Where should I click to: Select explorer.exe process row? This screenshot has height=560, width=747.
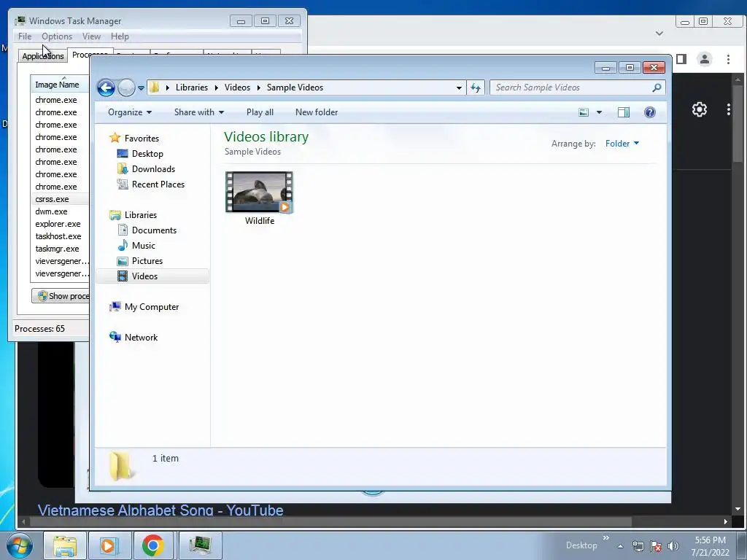click(60, 224)
